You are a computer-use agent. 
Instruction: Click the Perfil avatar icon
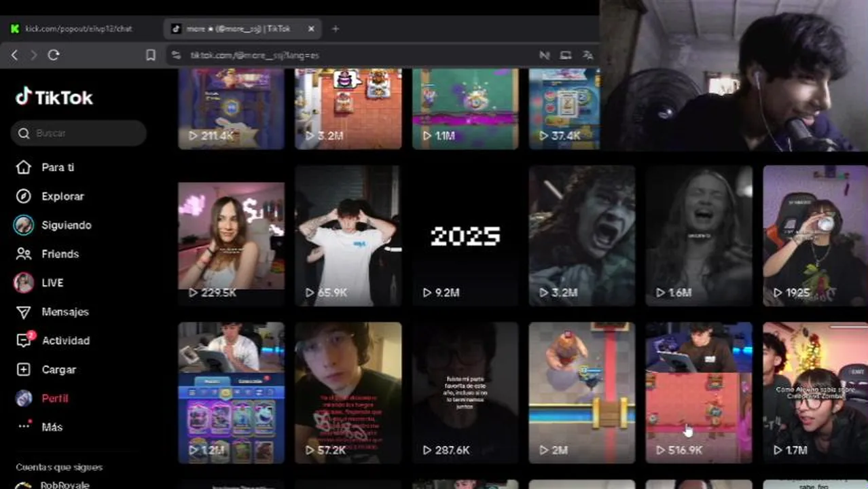tap(24, 398)
